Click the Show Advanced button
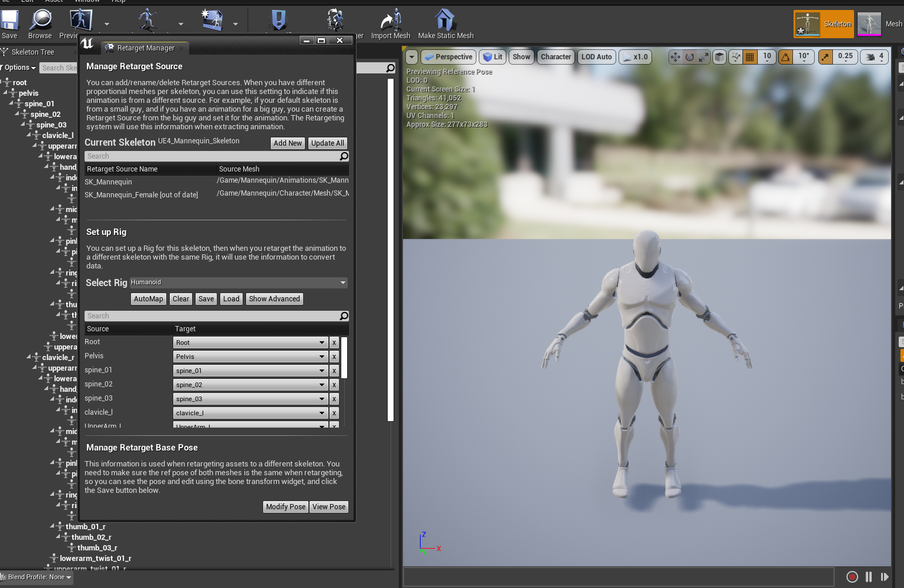Screen dimensions: 904x588 [x=274, y=299]
